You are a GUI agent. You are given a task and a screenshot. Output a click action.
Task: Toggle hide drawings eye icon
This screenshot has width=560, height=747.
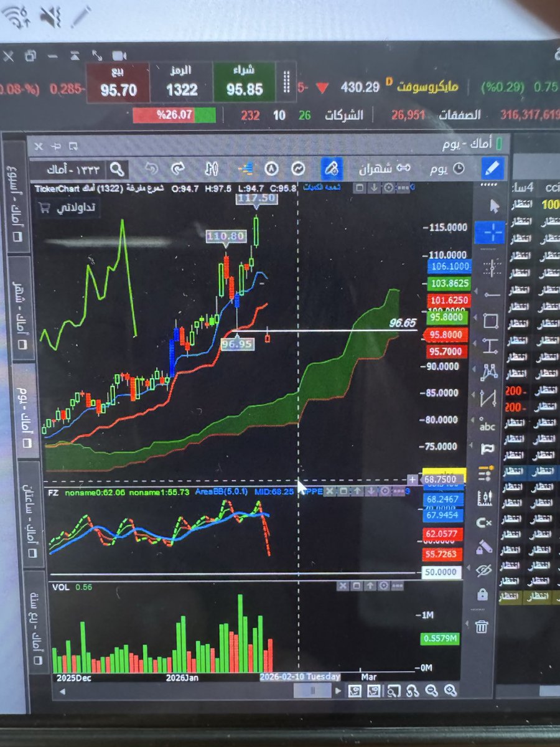point(483,571)
